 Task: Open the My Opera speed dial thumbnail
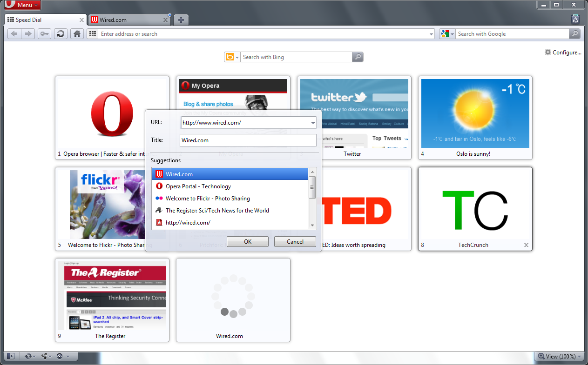[x=233, y=94]
